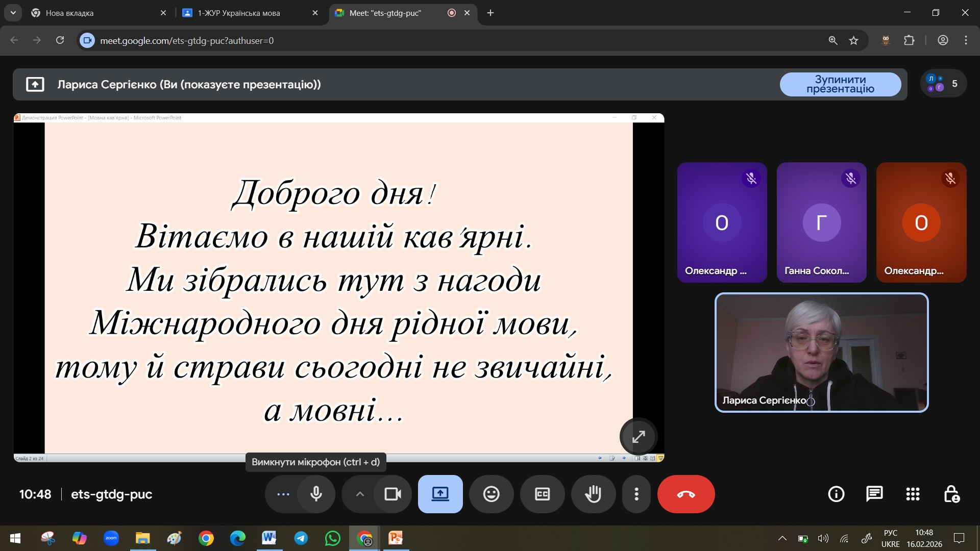Open the emoji reactions button
980x551 pixels.
tap(491, 494)
